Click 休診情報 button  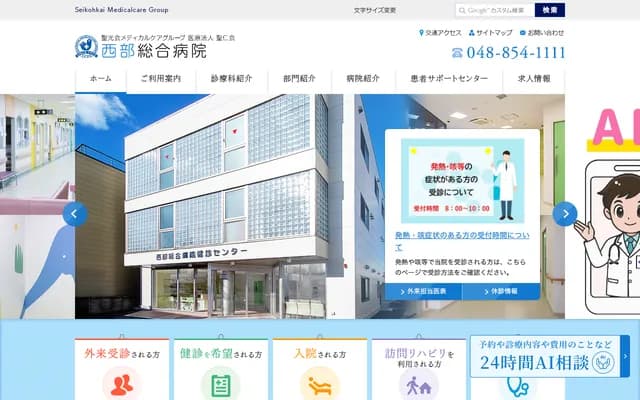[x=501, y=291]
